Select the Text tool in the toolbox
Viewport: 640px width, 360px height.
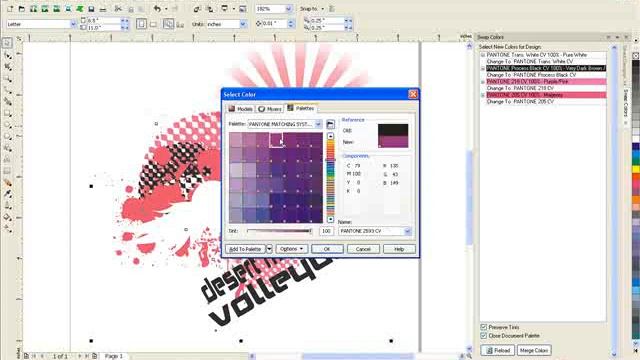7,159
